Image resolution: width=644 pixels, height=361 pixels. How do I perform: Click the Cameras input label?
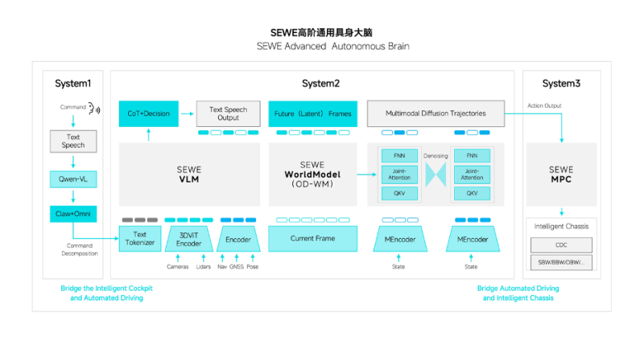[177, 267]
